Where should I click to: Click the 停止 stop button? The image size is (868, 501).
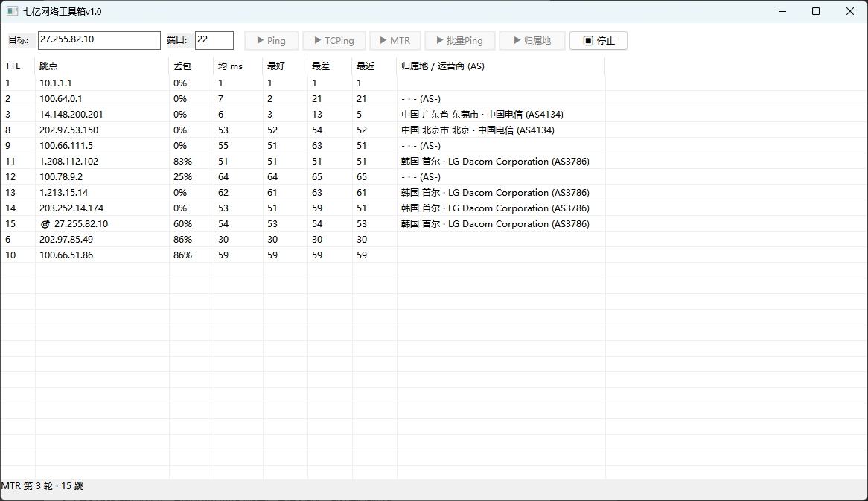pyautogui.click(x=599, y=40)
